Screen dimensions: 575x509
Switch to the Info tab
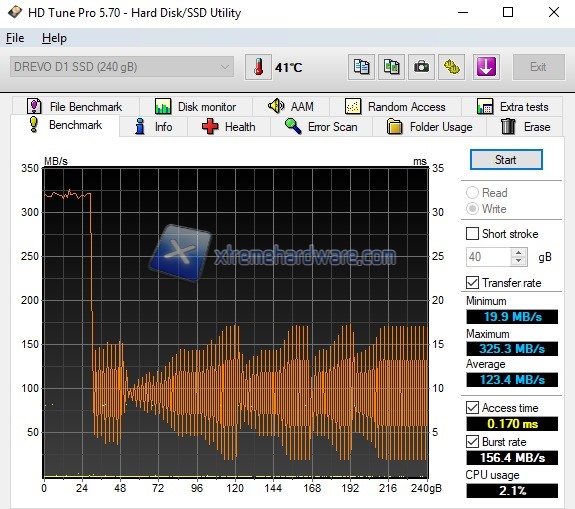[154, 127]
